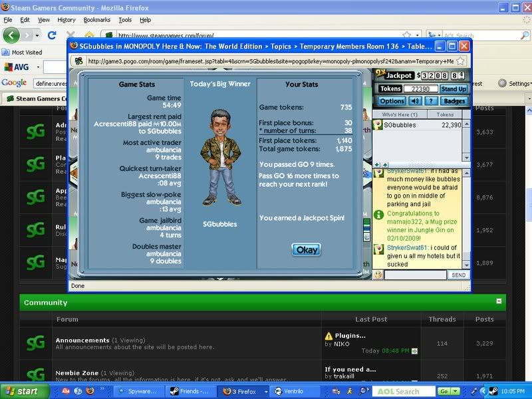Click the chat message input field

(x=415, y=275)
